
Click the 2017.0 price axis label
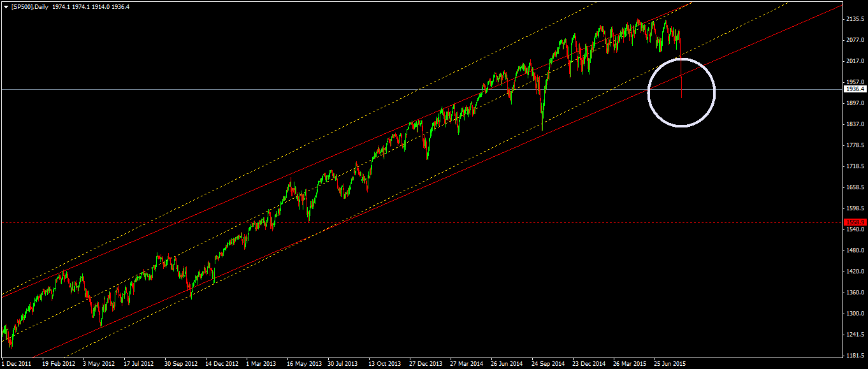coord(855,61)
